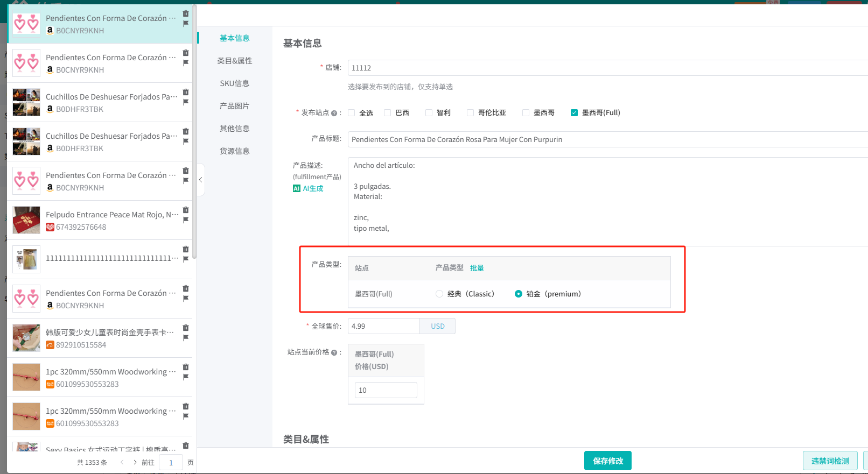Open the 产品图片 section tab
Viewport: 868px width, 474px height.
pyautogui.click(x=234, y=106)
